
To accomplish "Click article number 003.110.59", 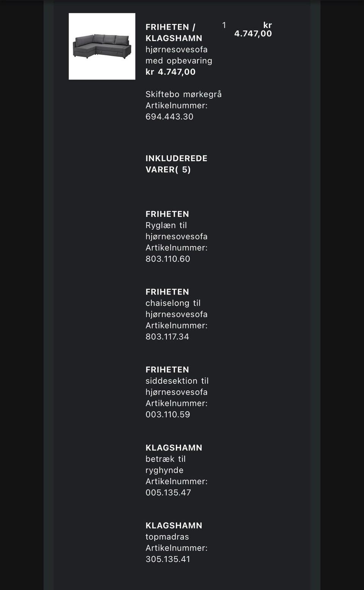I will pos(168,414).
